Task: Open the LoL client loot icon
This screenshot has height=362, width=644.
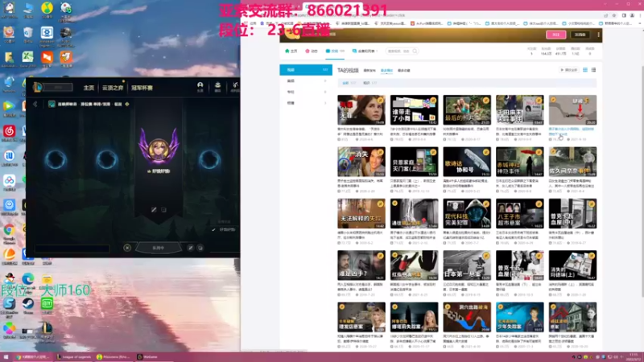Action: pyautogui.click(x=235, y=87)
